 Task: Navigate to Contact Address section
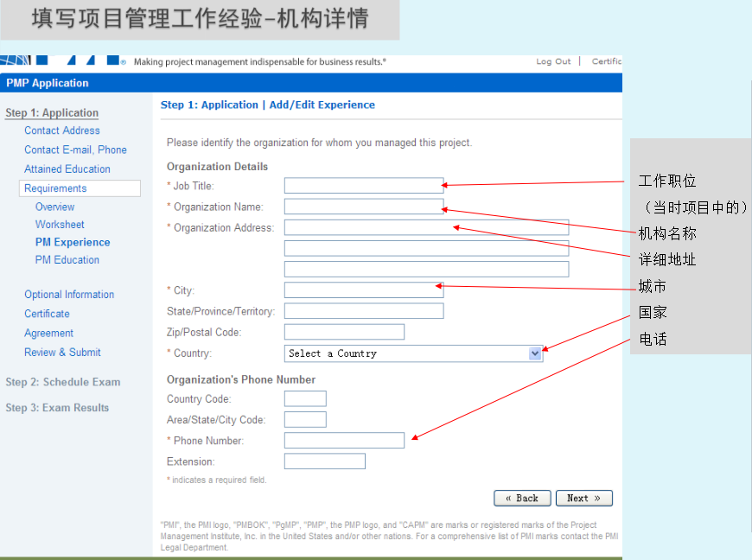61,130
